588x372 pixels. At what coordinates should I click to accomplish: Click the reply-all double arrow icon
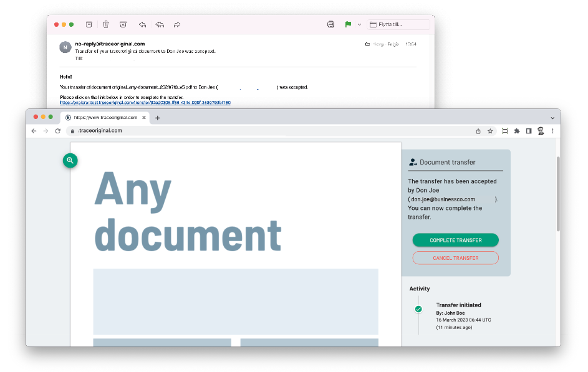(x=160, y=24)
